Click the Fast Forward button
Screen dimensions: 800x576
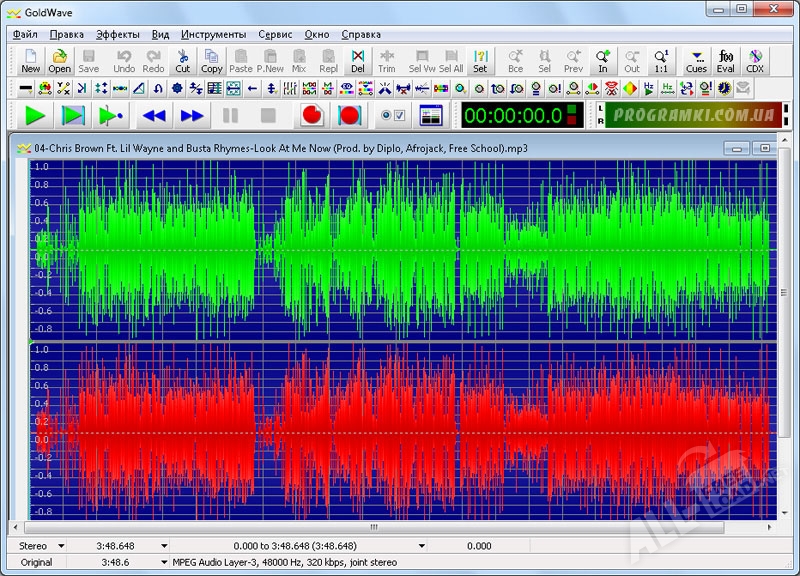[192, 116]
